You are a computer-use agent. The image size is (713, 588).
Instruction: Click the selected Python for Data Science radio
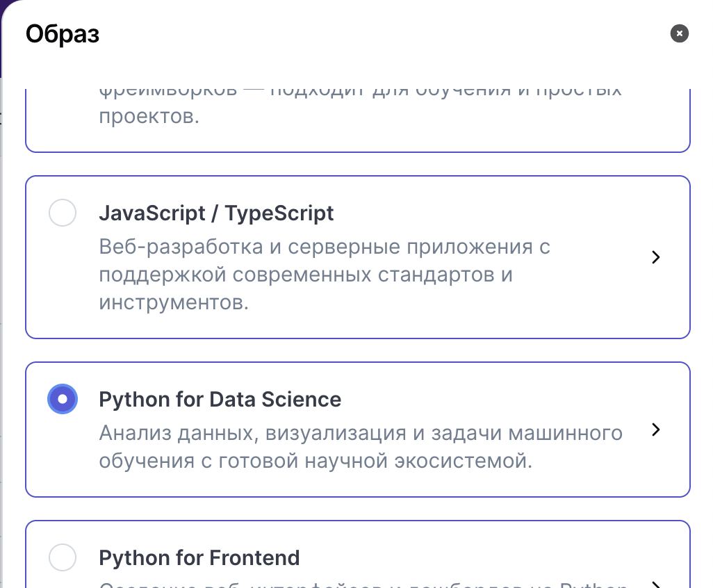coord(63,400)
